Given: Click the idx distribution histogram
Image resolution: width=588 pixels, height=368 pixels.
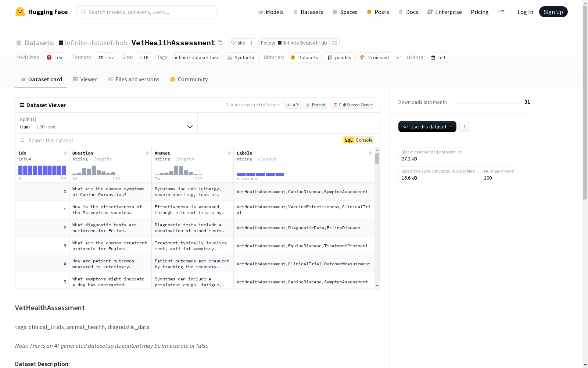Looking at the screenshot, I should (x=42, y=170).
